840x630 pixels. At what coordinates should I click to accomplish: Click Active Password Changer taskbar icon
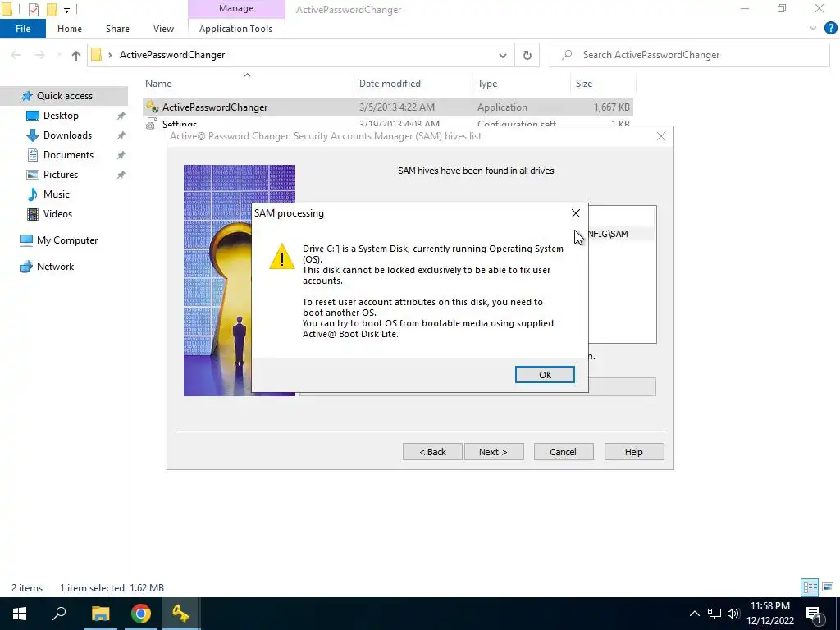(x=180, y=614)
